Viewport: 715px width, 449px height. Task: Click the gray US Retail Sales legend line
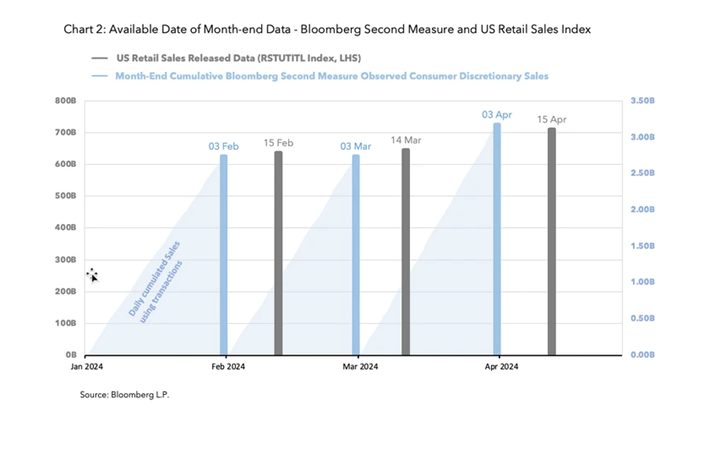click(99, 58)
